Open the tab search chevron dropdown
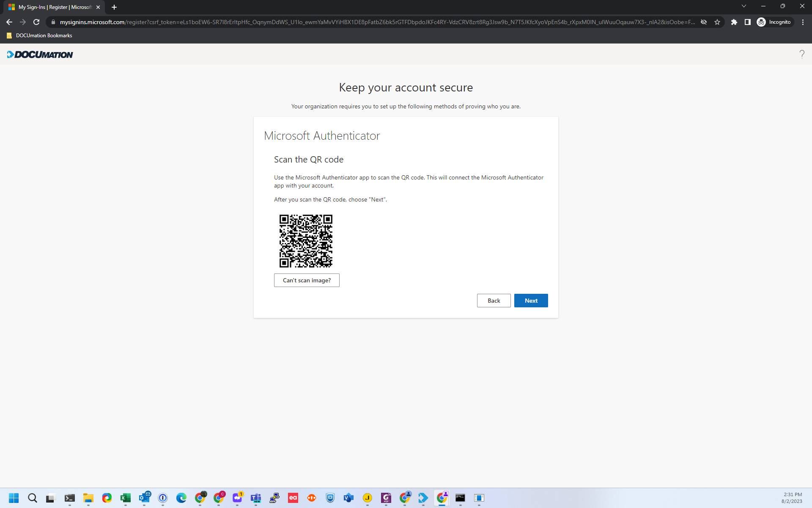The width and height of the screenshot is (812, 508). (x=743, y=6)
